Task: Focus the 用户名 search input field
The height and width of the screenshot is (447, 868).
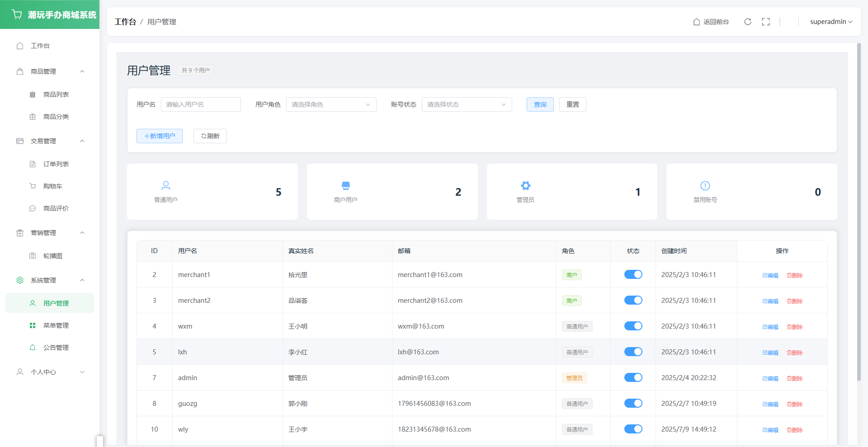Action: tap(201, 104)
